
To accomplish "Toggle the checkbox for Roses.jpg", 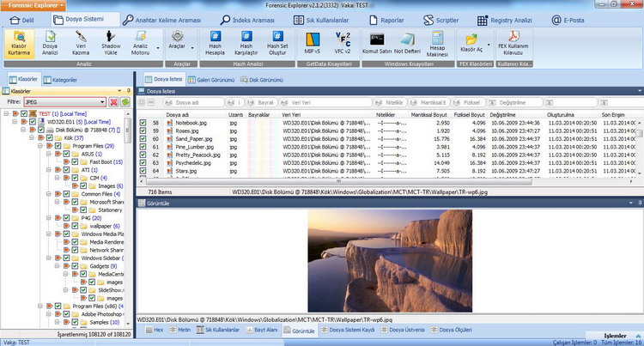I will click(x=143, y=131).
